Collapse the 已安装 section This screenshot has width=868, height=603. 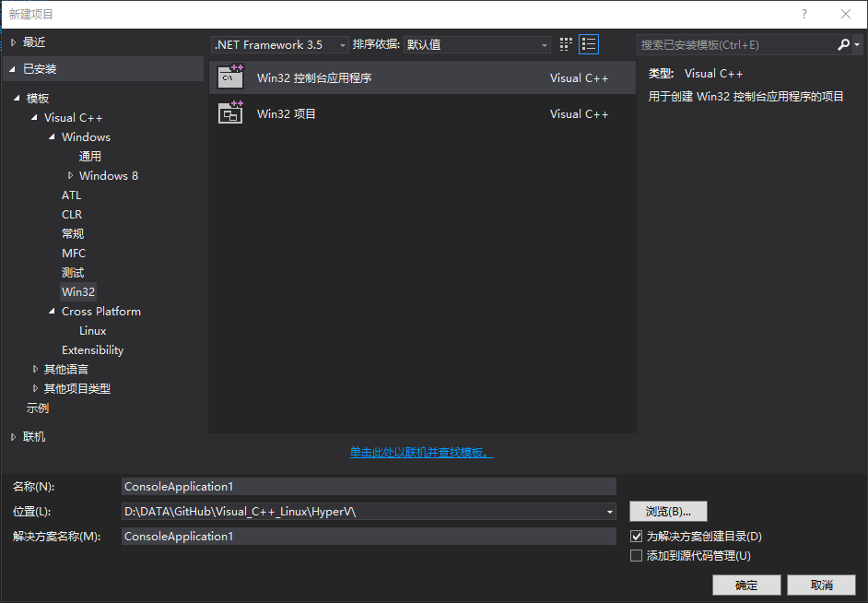(12, 68)
